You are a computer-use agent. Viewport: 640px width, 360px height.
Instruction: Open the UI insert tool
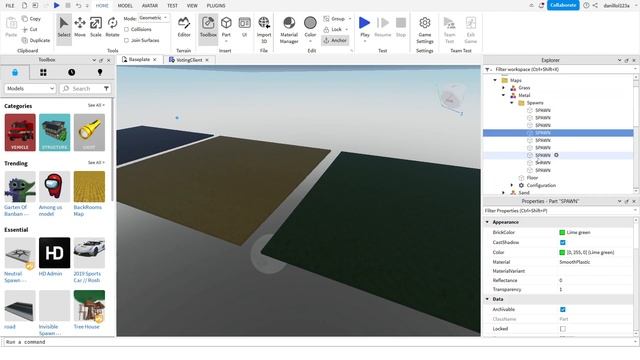click(244, 27)
